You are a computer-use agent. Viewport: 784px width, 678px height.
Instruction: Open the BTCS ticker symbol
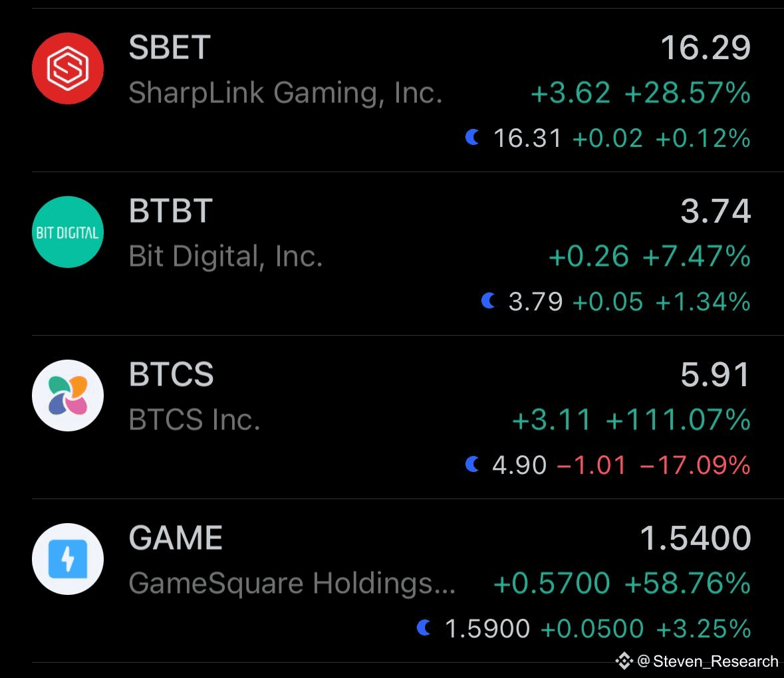pyautogui.click(x=171, y=375)
